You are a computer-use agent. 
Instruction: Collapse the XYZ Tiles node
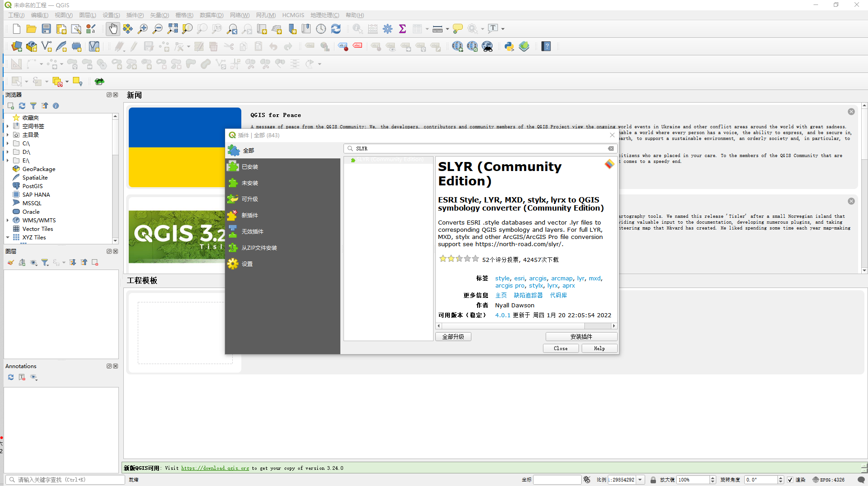[8, 238]
